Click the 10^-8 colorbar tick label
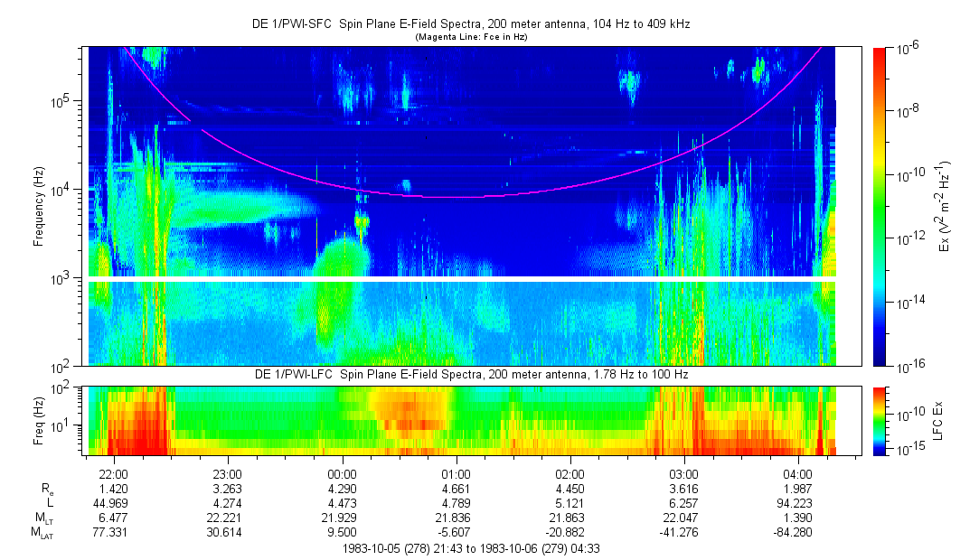Viewport: 979px width, 560px height. pyautogui.click(x=908, y=112)
